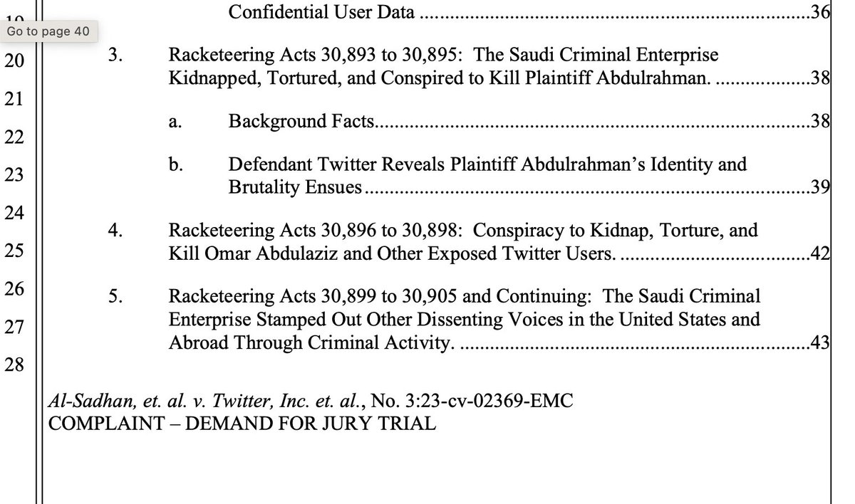Click line number 28 in the margin
The width and height of the screenshot is (855, 504).
[x=14, y=366]
